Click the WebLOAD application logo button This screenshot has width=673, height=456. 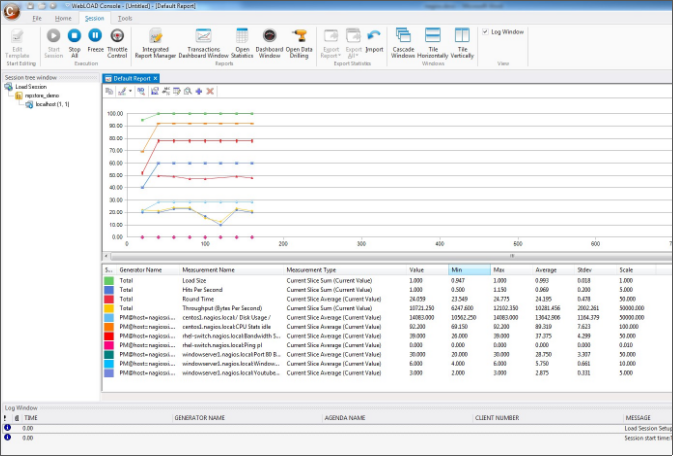click(x=11, y=11)
